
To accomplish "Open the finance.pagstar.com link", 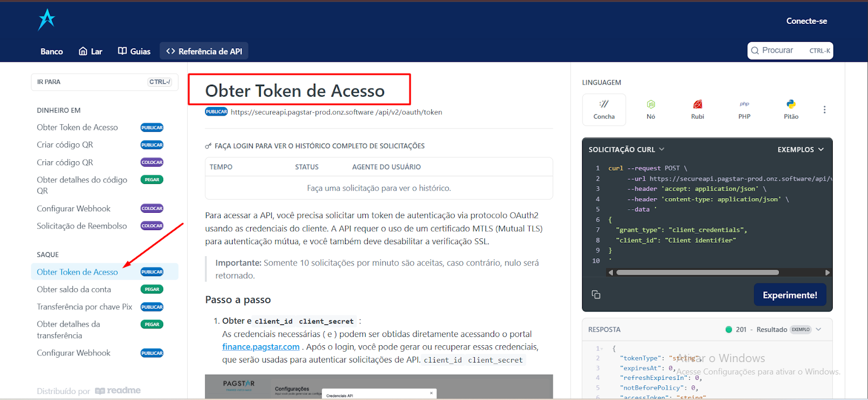I will (x=261, y=347).
